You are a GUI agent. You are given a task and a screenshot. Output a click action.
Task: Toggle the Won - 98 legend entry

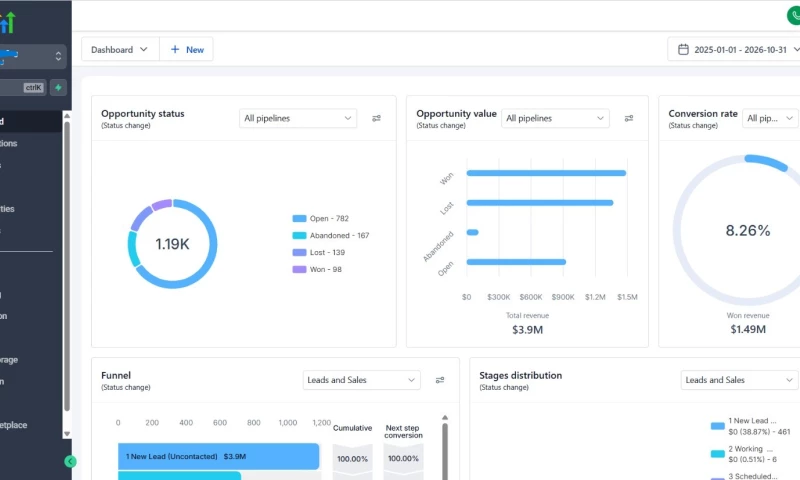click(317, 269)
